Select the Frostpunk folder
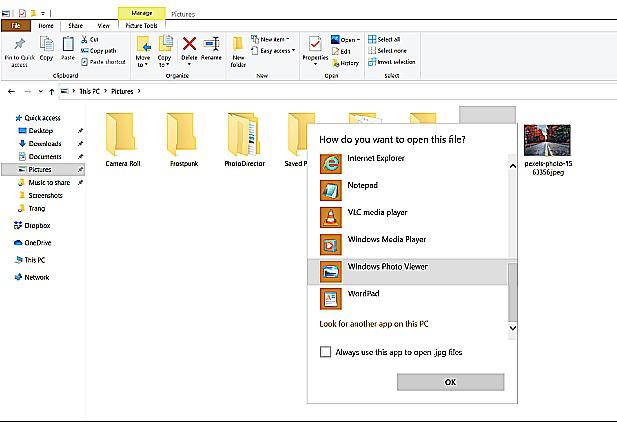 coord(184,139)
